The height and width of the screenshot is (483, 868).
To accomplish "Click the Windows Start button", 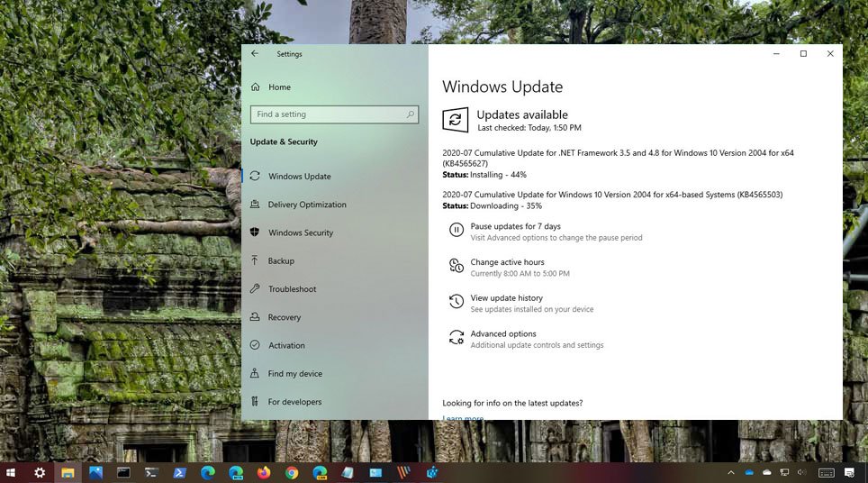I will click(12, 472).
